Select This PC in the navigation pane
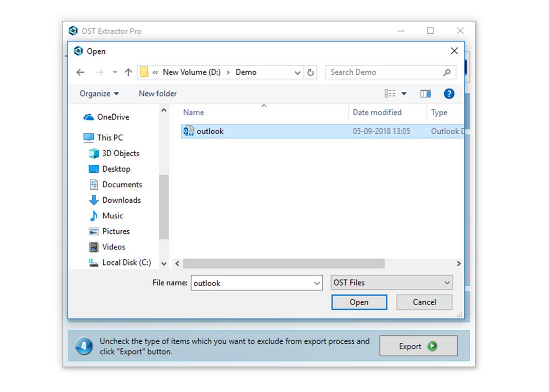This screenshot has height=392, width=549. (x=108, y=137)
